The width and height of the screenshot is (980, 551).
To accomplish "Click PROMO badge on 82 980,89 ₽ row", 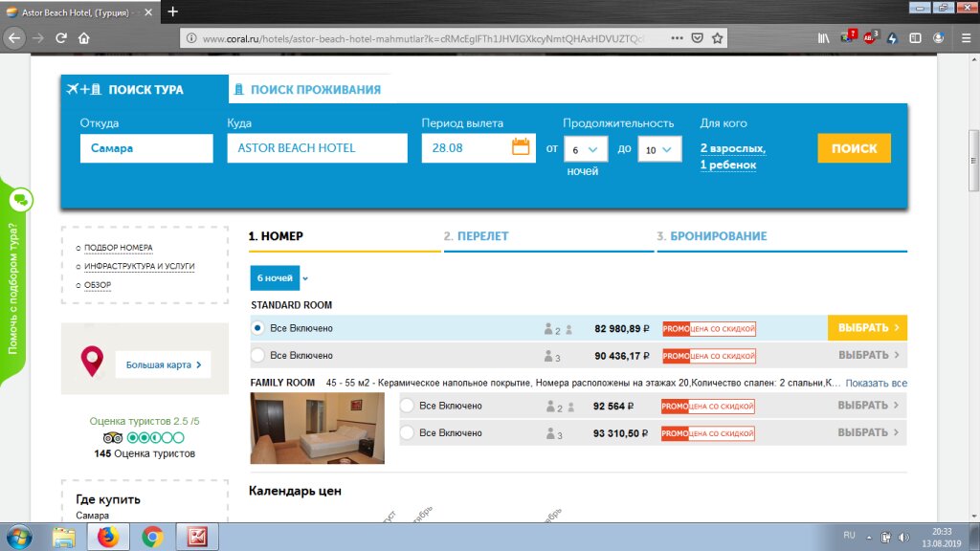I will (x=709, y=329).
